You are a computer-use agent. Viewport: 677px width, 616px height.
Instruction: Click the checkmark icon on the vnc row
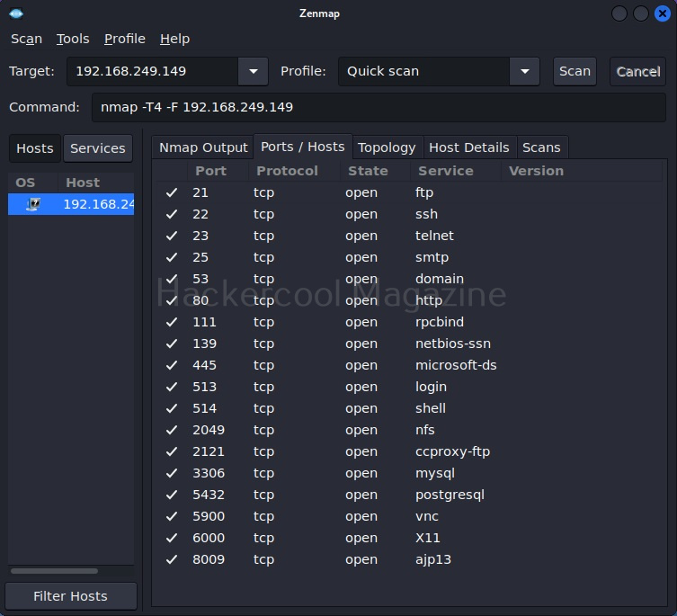[x=172, y=516]
